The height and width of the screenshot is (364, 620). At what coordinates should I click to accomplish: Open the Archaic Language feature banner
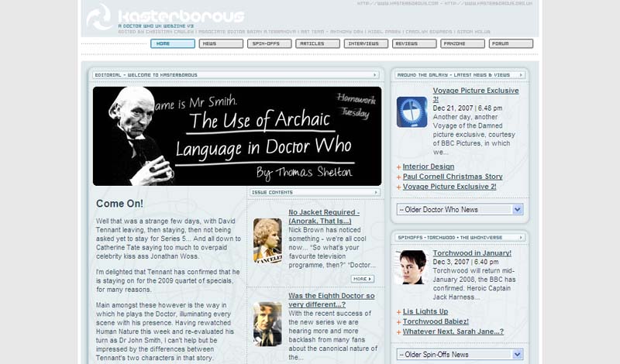[237, 136]
